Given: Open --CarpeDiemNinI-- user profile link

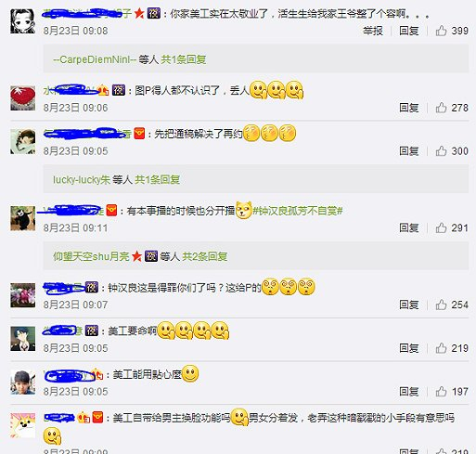Looking at the screenshot, I should point(95,59).
